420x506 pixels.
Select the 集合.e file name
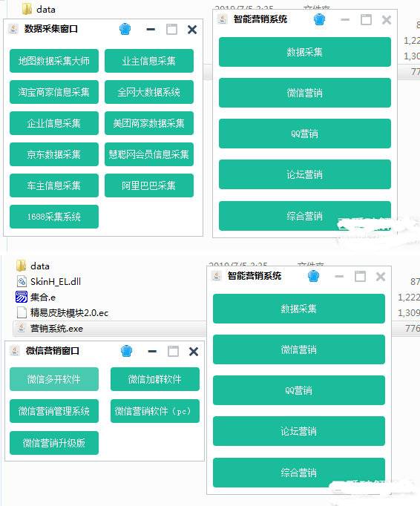(x=43, y=298)
